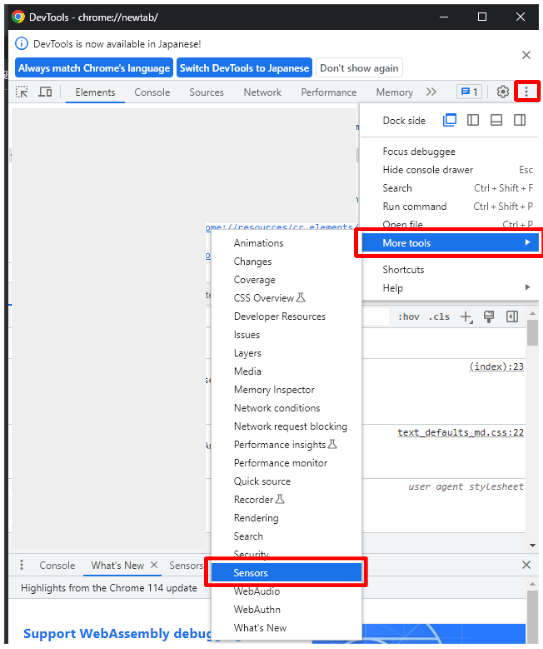Select Developer Resources menu item
This screenshot has width=543, height=649.
click(x=286, y=316)
